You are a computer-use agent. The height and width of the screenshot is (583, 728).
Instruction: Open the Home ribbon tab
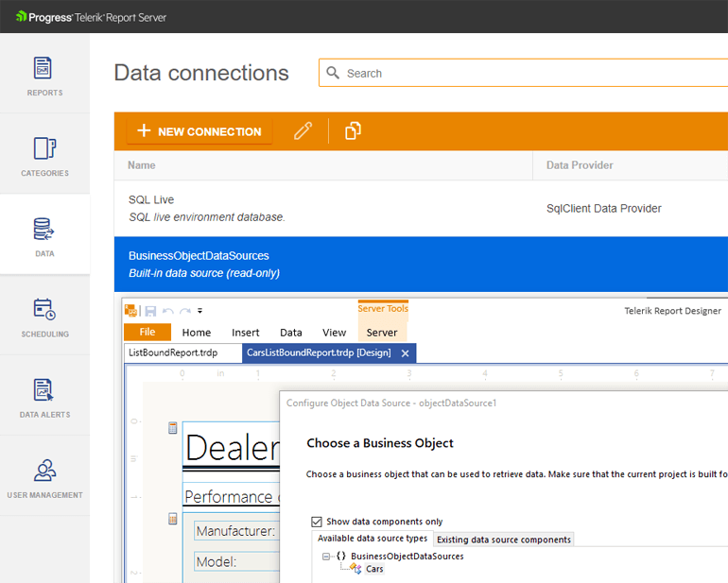click(x=197, y=333)
